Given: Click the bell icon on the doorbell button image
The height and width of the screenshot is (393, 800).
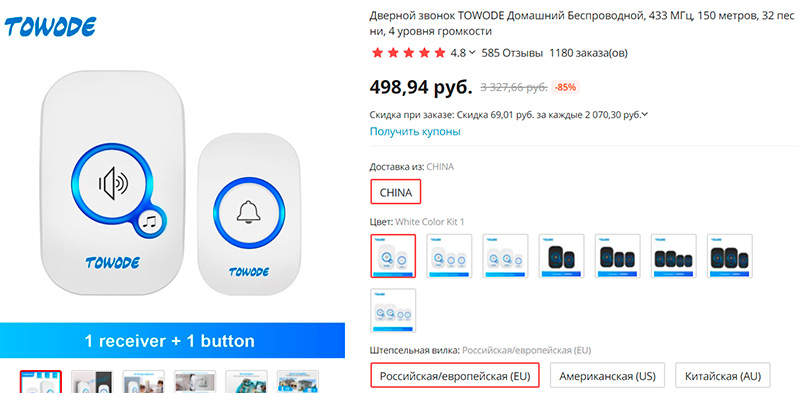Looking at the screenshot, I should click(248, 211).
